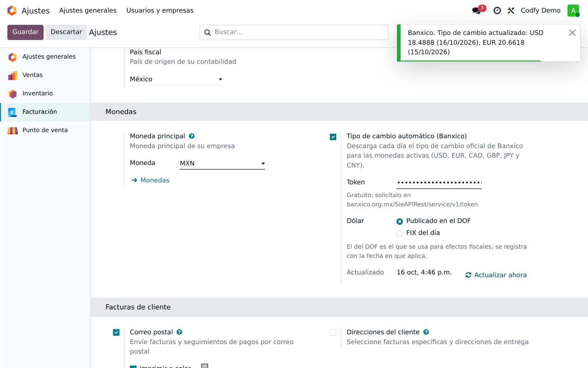
Task: Select Publicado en el DOF option
Action: (x=399, y=222)
